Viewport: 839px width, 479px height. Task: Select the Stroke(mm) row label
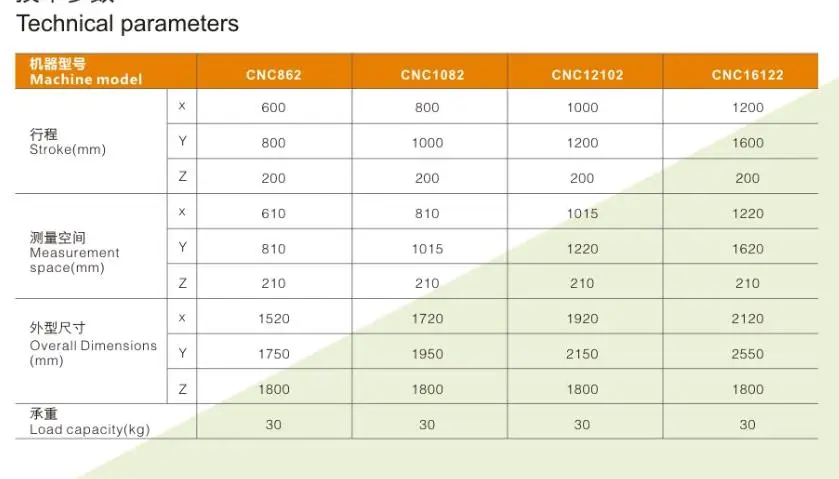tap(67, 142)
